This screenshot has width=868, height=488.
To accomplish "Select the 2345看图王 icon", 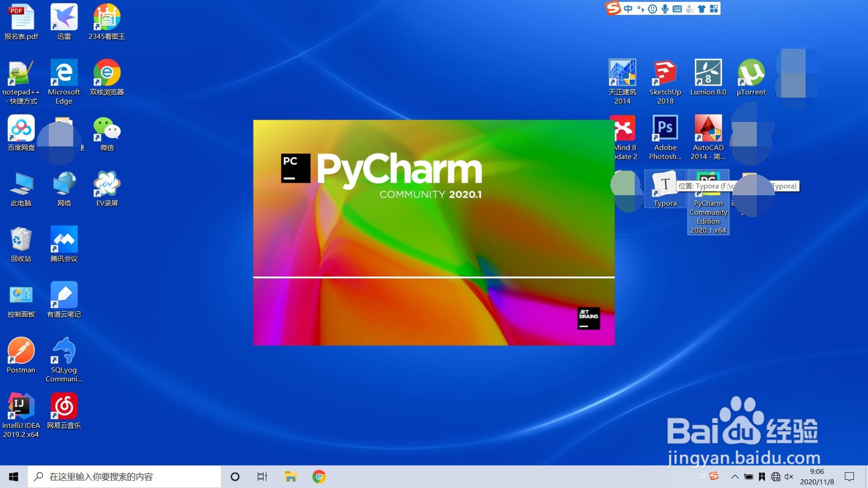I will [107, 22].
